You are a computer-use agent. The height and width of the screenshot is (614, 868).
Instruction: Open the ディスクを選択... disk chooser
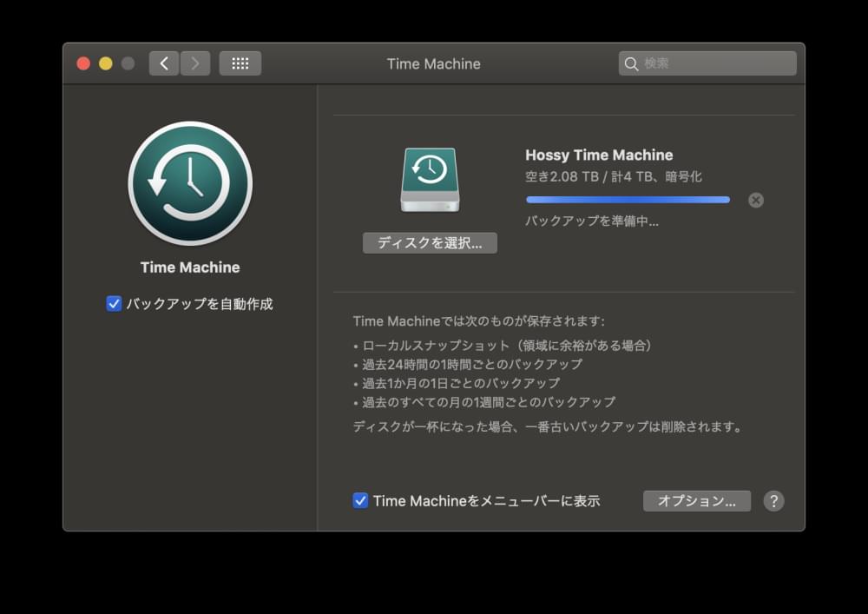(430, 243)
